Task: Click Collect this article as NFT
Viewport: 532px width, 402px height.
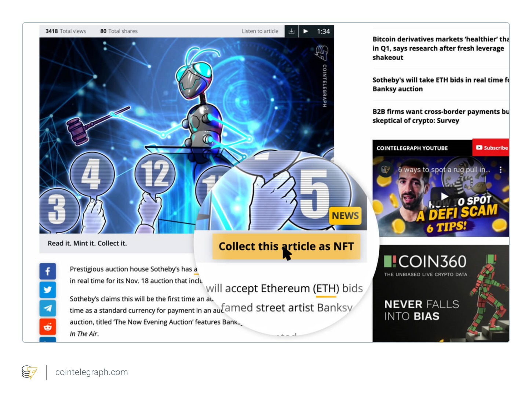Action: [x=286, y=246]
